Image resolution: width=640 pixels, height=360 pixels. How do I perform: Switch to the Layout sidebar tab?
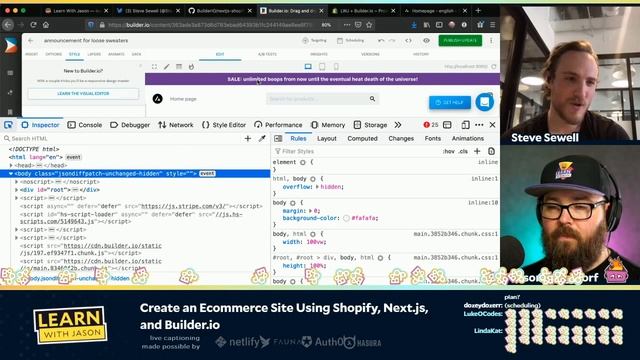point(327,139)
